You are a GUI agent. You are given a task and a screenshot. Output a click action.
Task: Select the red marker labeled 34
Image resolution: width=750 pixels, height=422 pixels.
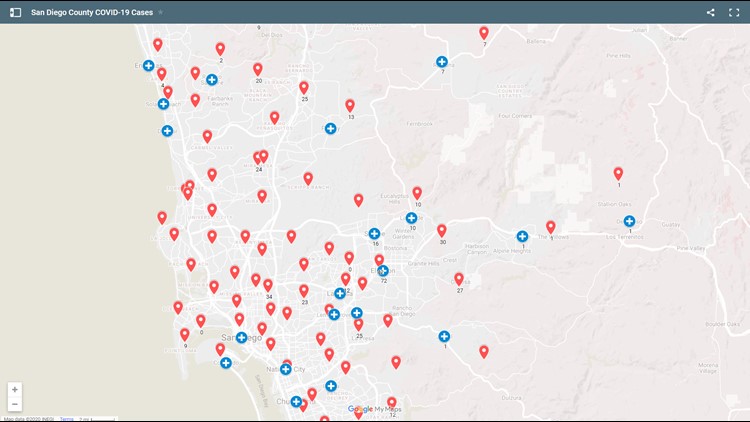tap(268, 285)
